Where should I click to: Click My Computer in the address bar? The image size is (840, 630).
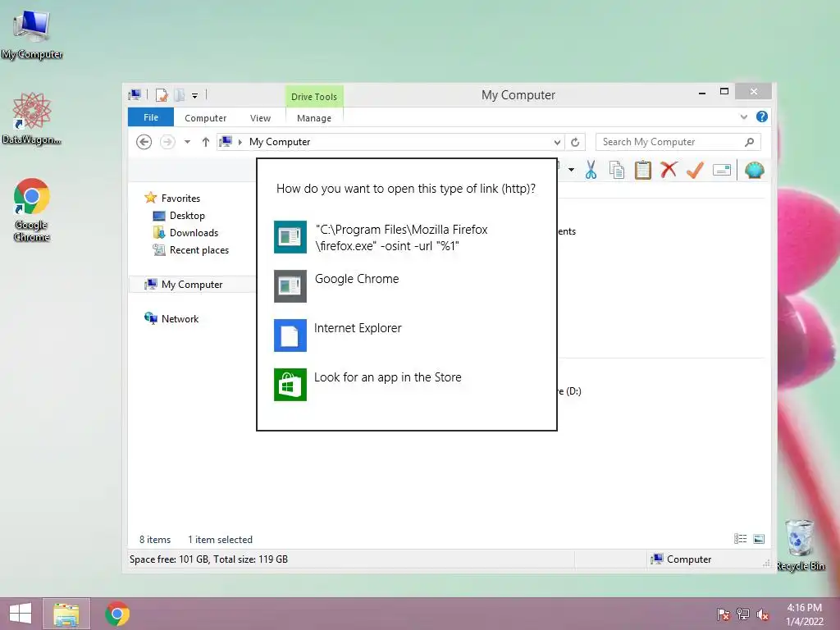[280, 142]
